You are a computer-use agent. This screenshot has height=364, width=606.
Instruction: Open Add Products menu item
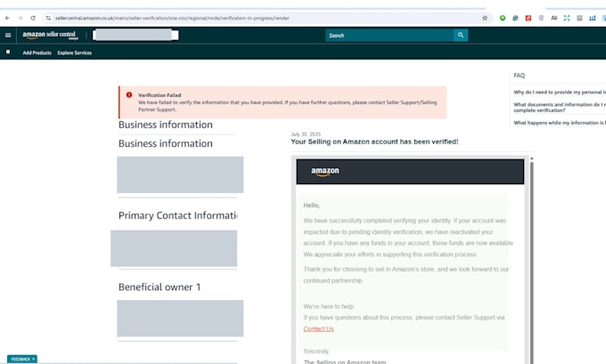[x=37, y=53]
